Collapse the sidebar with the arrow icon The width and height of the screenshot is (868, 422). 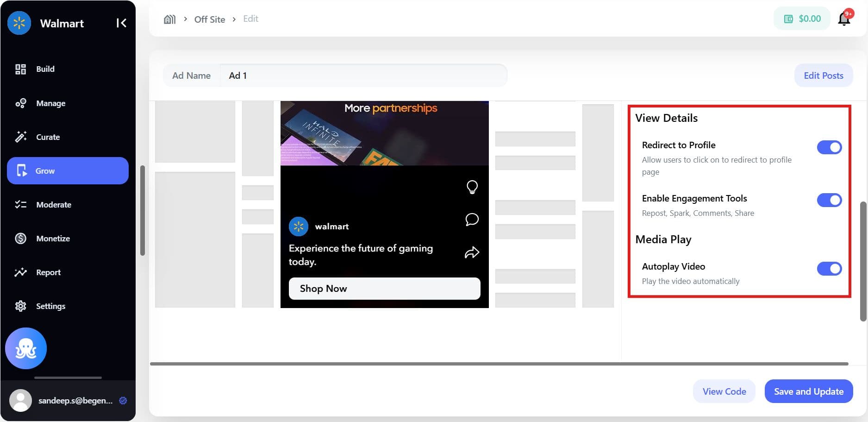[x=121, y=23]
